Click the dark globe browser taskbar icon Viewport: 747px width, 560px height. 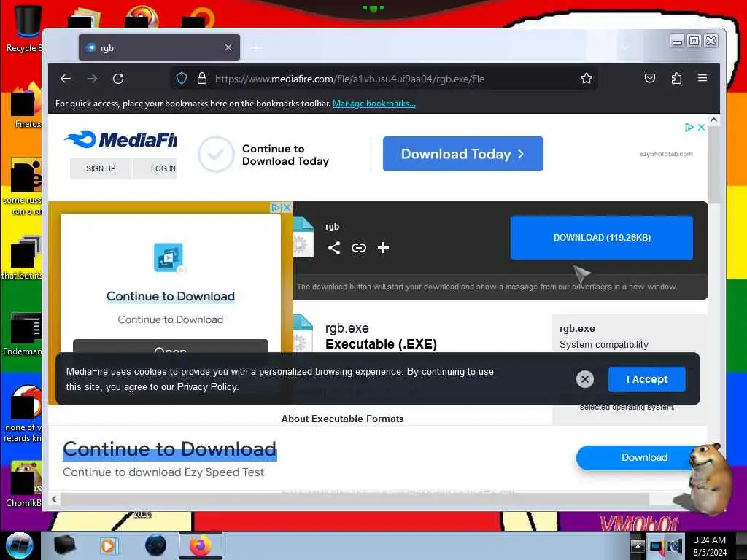point(156,545)
